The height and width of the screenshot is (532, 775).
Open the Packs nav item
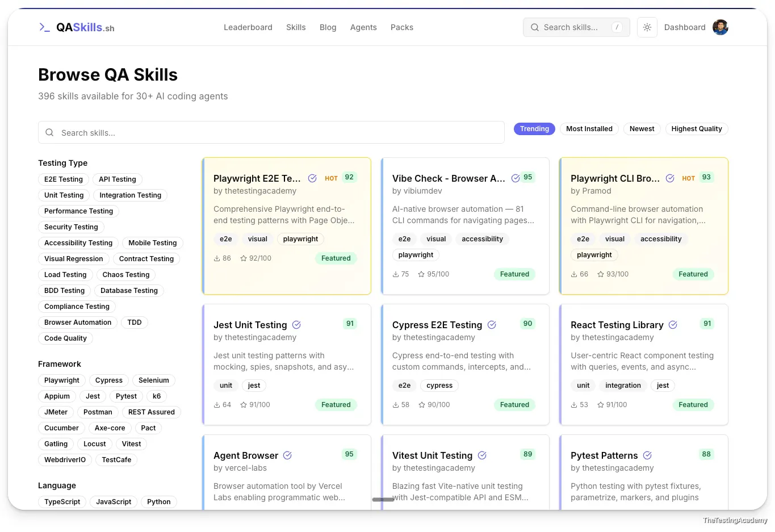coord(402,27)
